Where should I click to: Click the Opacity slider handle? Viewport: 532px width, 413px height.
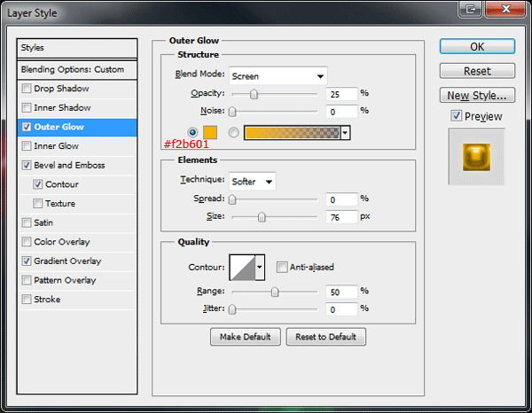click(x=254, y=94)
